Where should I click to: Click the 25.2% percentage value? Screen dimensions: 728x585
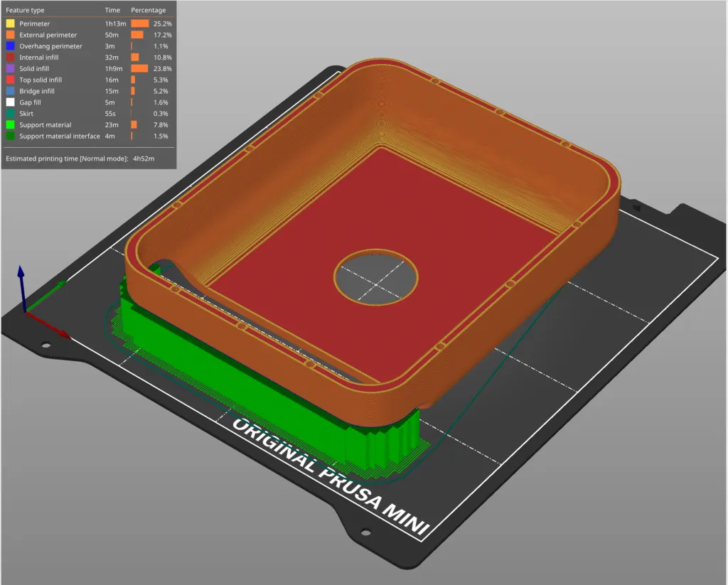click(163, 23)
